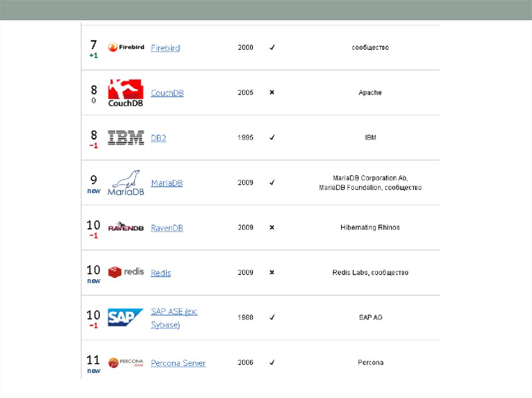Click the red Redis cube logo

(x=126, y=272)
